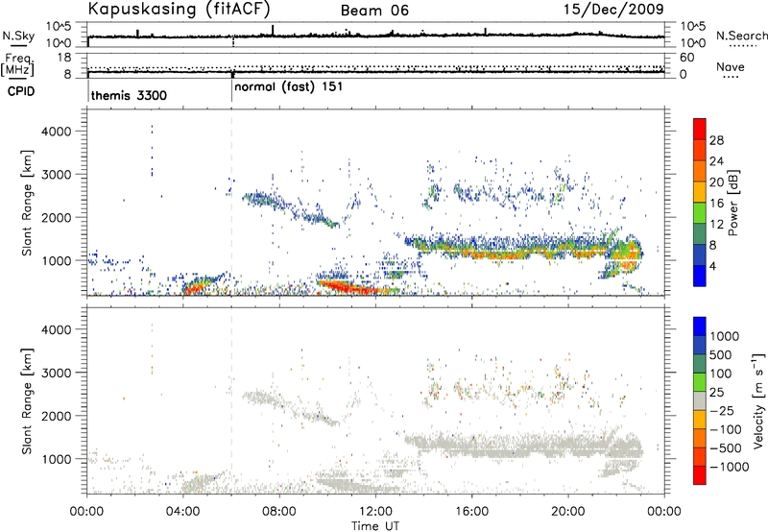Select the "Freq. [MHz]" axis label

click(x=18, y=64)
